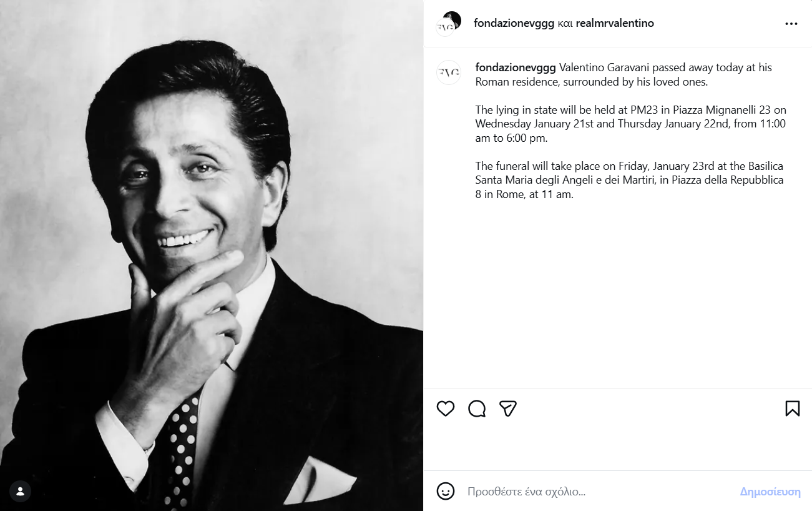Open the realmrvalentino profile link
The image size is (812, 511).
(615, 24)
